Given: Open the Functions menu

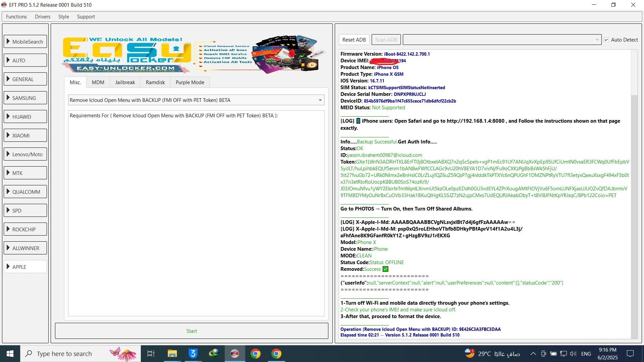Looking at the screenshot, I should 16,17.
